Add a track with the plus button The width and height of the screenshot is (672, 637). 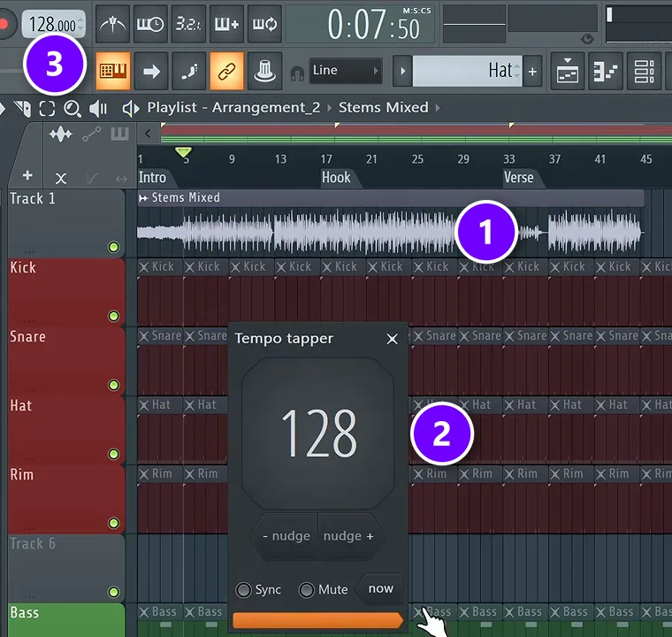[27, 175]
